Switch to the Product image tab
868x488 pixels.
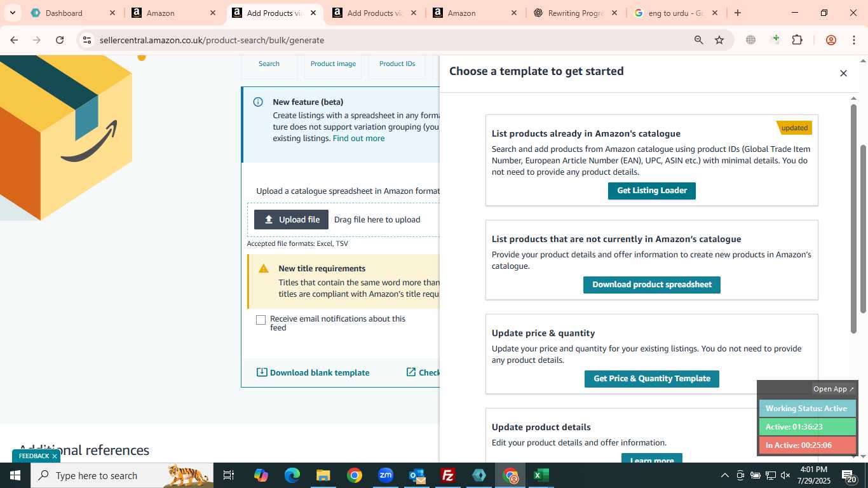click(333, 64)
